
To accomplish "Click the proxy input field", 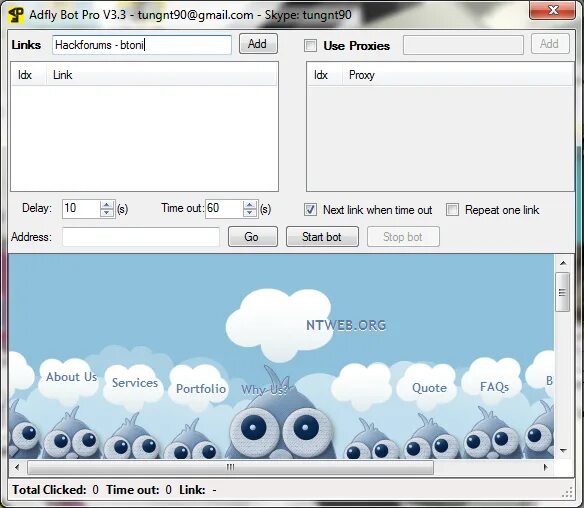I will click(463, 45).
